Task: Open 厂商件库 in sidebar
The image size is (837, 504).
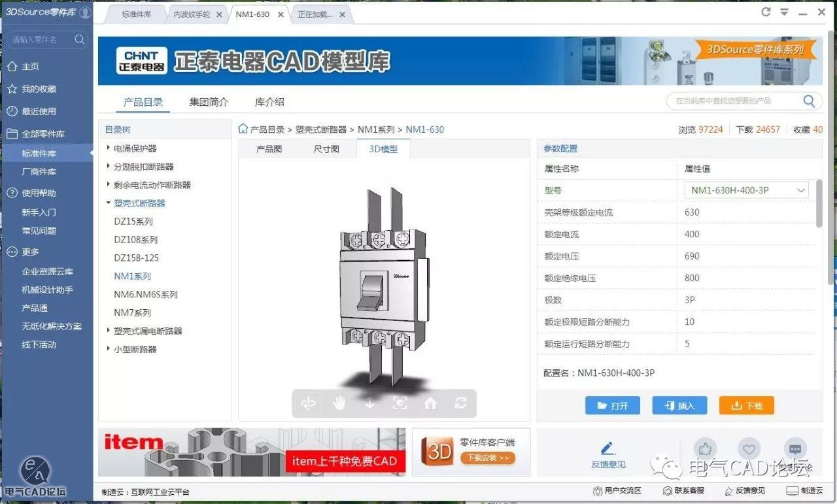Action: point(39,172)
